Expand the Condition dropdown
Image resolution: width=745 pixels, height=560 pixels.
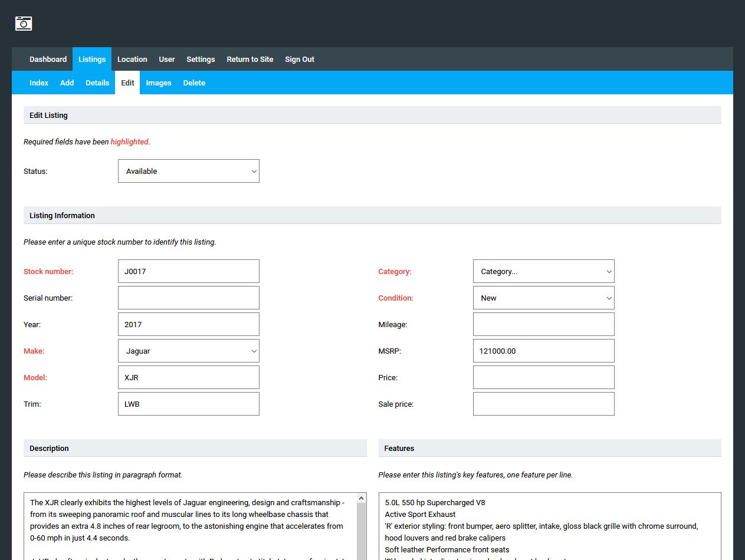[543, 298]
